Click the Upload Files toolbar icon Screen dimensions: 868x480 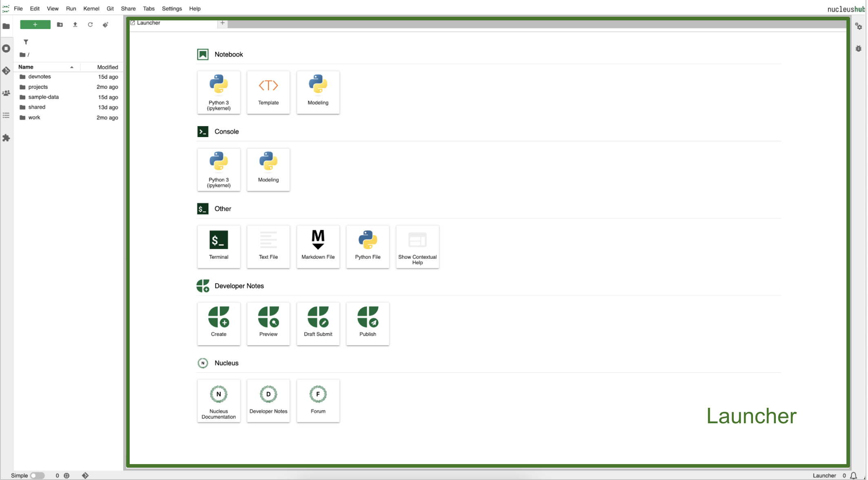[x=75, y=24]
